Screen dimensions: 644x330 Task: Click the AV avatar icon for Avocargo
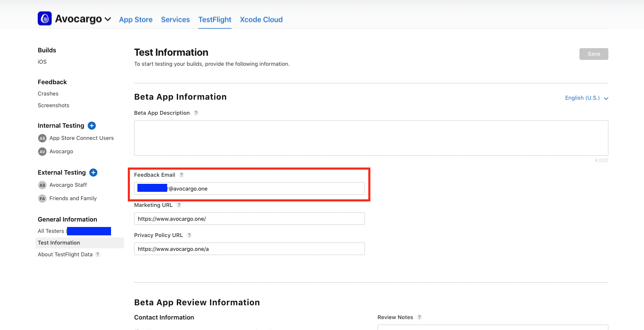pos(42,152)
